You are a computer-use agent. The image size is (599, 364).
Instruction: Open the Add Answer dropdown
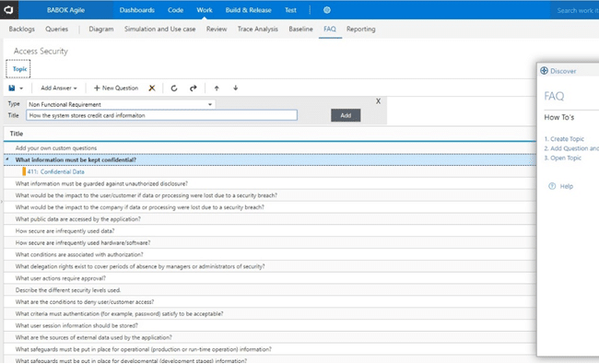click(59, 88)
